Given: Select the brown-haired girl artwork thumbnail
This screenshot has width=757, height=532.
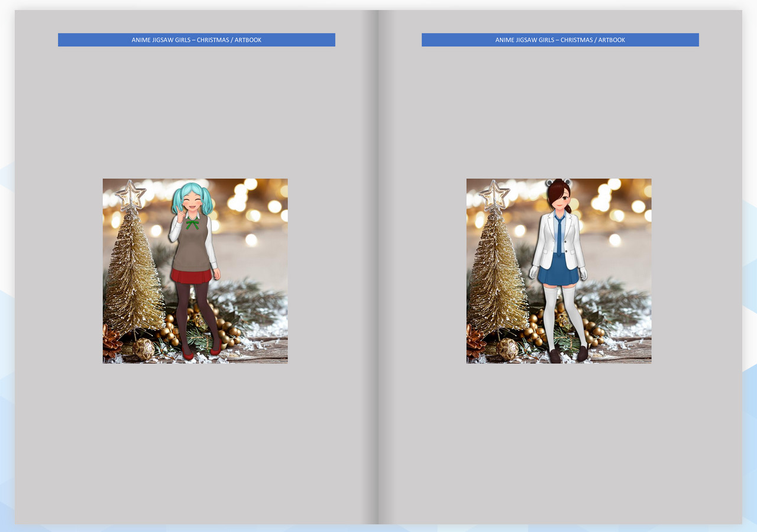Looking at the screenshot, I should [x=558, y=270].
